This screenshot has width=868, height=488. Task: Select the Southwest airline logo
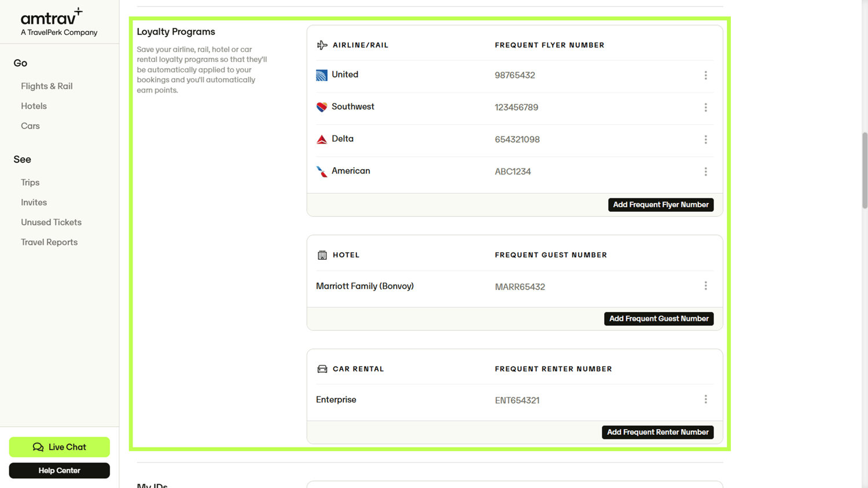pyautogui.click(x=322, y=107)
